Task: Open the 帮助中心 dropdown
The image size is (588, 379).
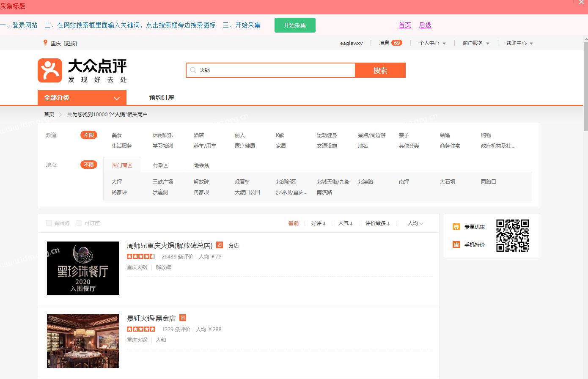Action: pyautogui.click(x=519, y=43)
